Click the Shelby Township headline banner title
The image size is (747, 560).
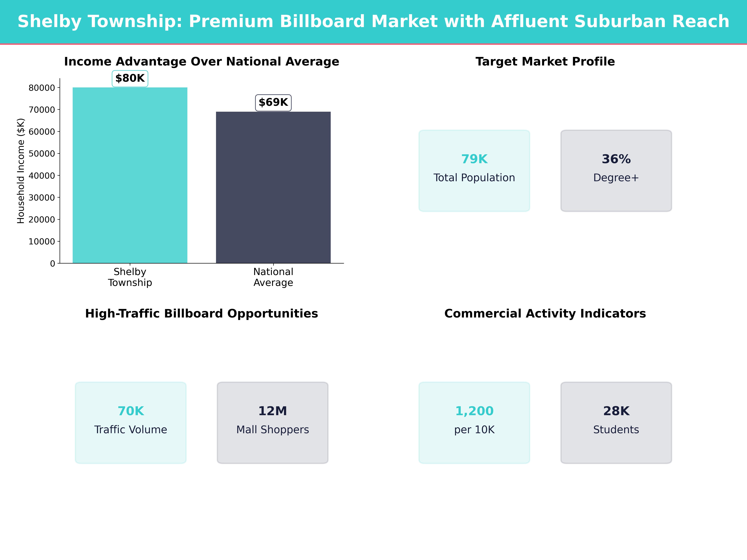point(373,21)
